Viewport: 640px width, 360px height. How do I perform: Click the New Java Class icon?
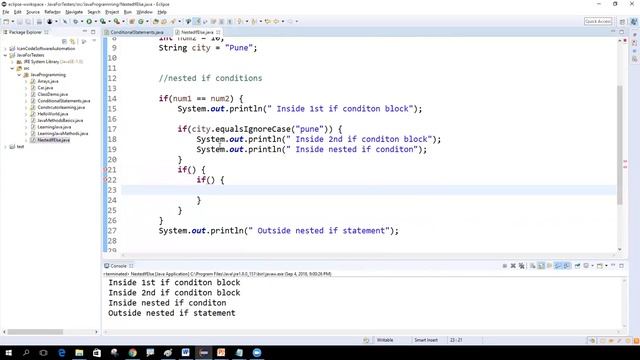pos(141,21)
